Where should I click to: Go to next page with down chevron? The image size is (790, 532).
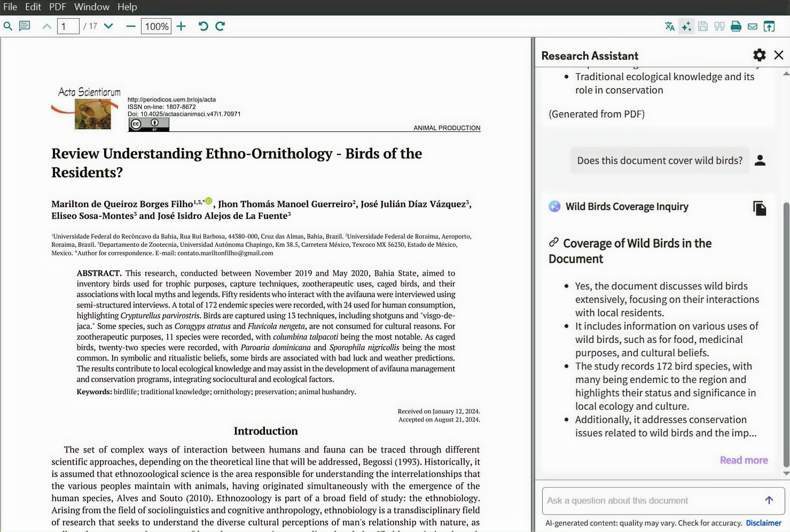click(108, 26)
